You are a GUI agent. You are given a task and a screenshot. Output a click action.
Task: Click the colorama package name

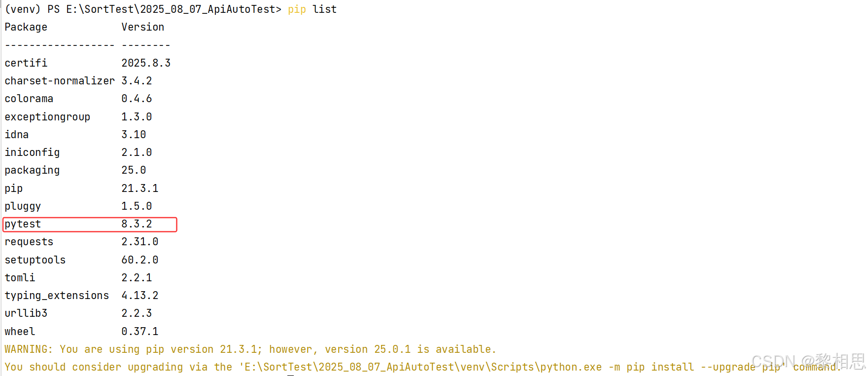pos(29,99)
